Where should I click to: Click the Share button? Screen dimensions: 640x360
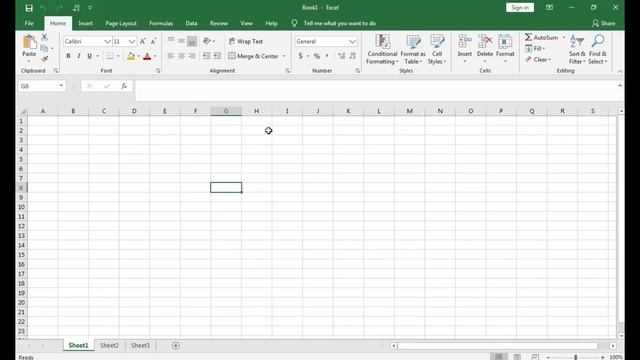tap(604, 23)
